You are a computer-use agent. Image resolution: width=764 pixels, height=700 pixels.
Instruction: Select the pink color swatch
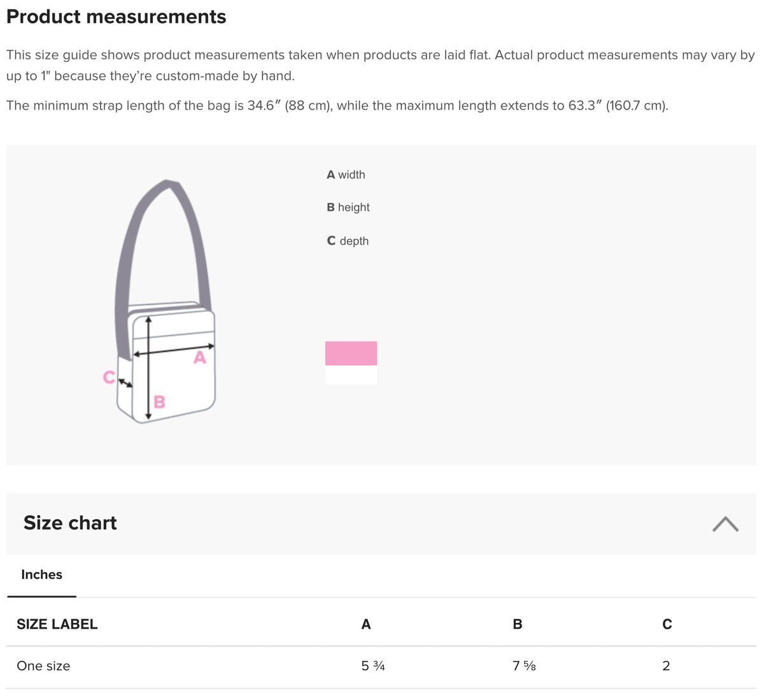[351, 354]
